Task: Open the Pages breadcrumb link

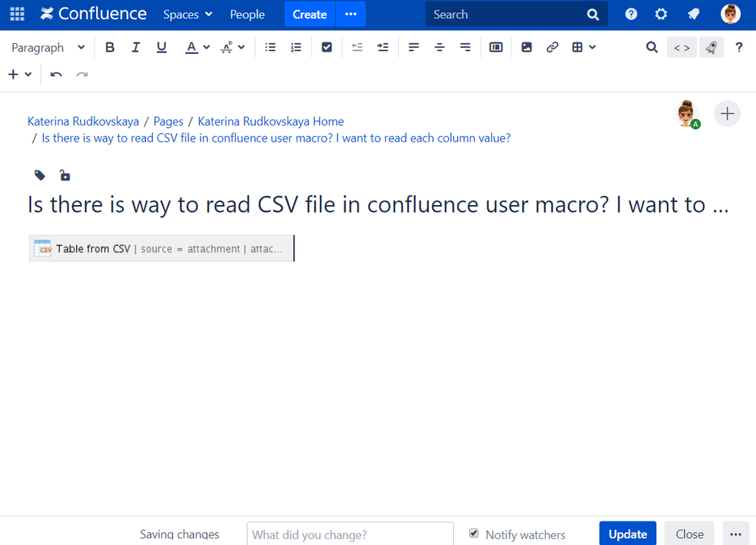Action: 168,121
